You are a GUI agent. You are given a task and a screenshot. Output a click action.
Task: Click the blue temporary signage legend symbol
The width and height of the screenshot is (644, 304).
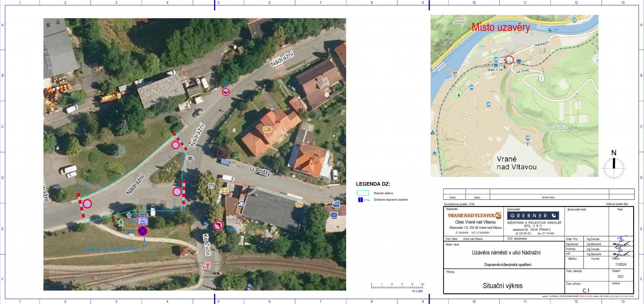(361, 200)
